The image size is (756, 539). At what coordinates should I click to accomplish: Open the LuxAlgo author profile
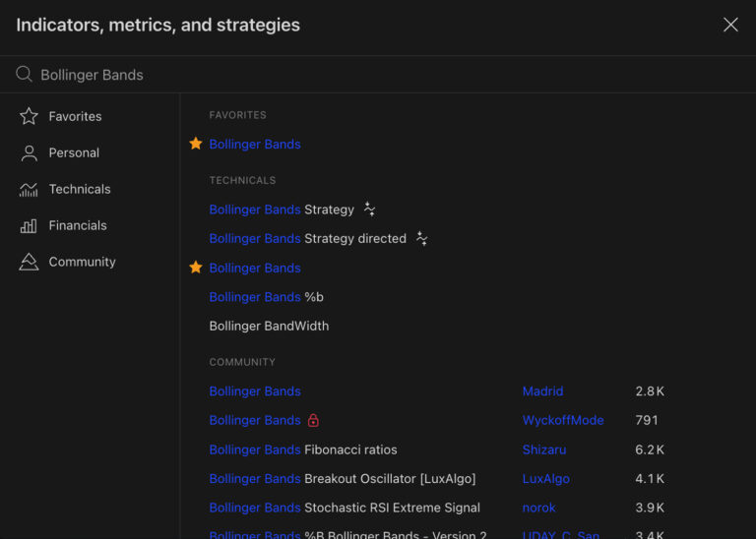545,479
